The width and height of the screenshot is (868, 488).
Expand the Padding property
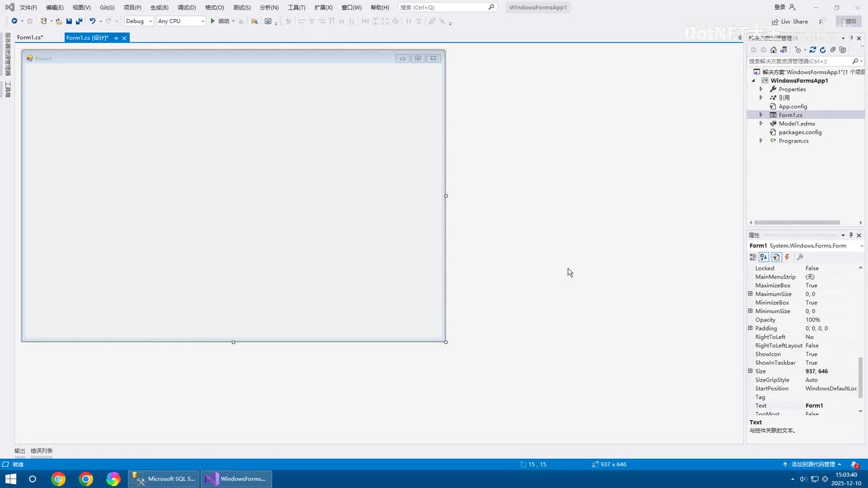pos(750,329)
